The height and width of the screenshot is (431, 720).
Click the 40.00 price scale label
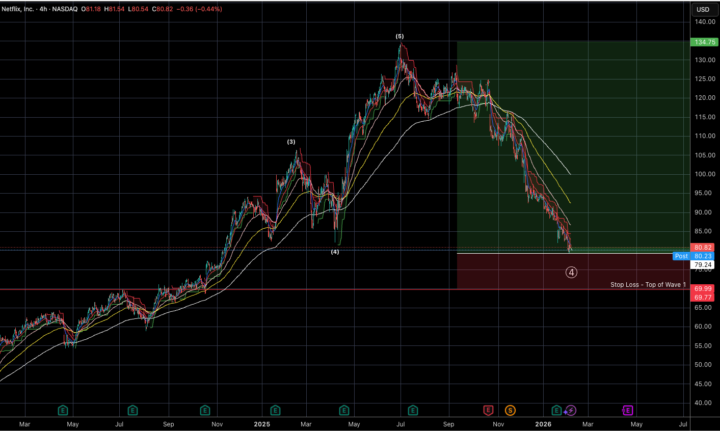705,403
